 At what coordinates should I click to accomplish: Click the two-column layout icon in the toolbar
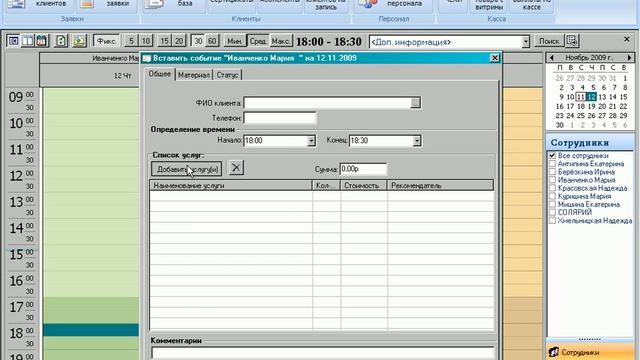tap(28, 41)
